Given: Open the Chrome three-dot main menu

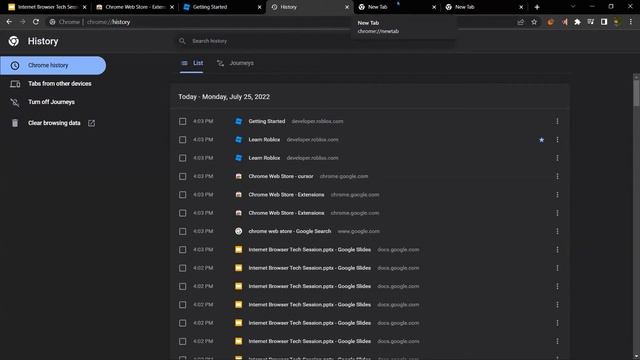Looking at the screenshot, I should pos(631,22).
